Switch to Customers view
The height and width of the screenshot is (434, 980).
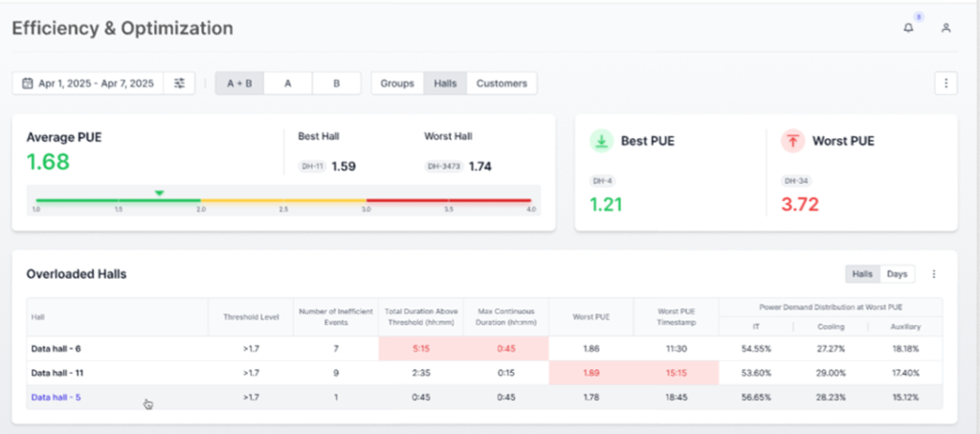point(501,83)
